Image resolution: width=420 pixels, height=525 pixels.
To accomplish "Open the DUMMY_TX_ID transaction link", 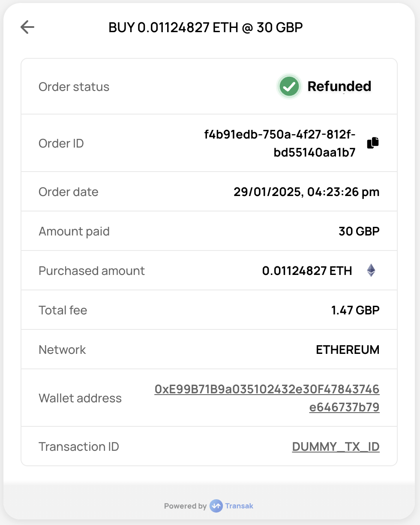I will pyautogui.click(x=336, y=447).
